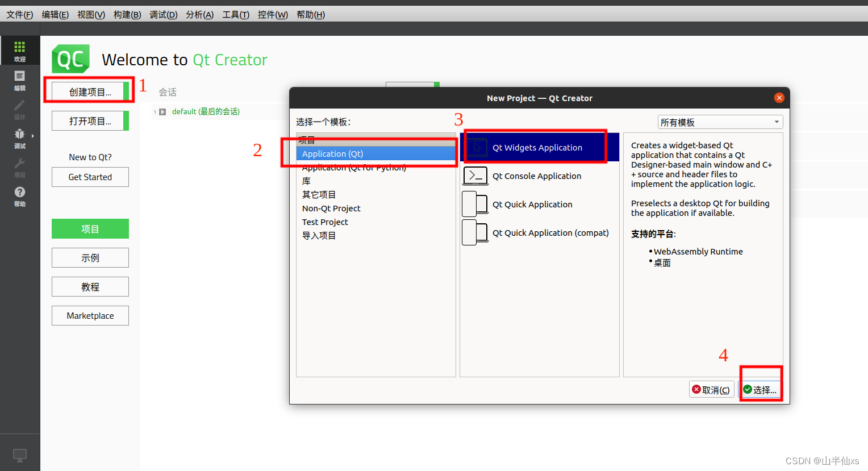Open the 编辑(E) menu
Screen dimensions: 868x471
tap(55, 15)
